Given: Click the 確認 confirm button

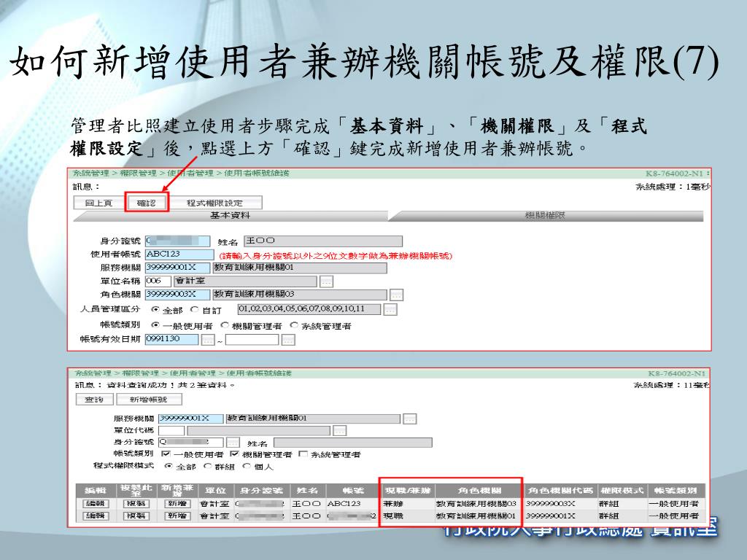Looking at the screenshot, I should 147,203.
